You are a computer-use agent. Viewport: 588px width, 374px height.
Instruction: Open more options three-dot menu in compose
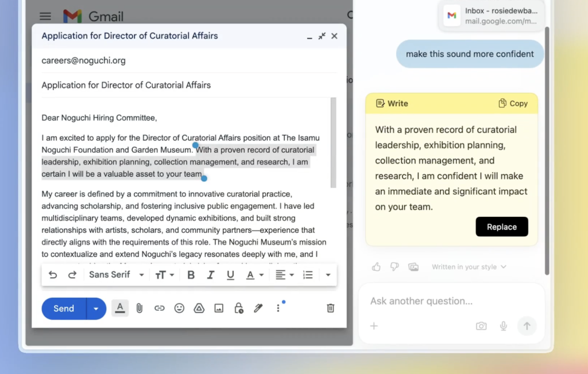click(x=278, y=308)
